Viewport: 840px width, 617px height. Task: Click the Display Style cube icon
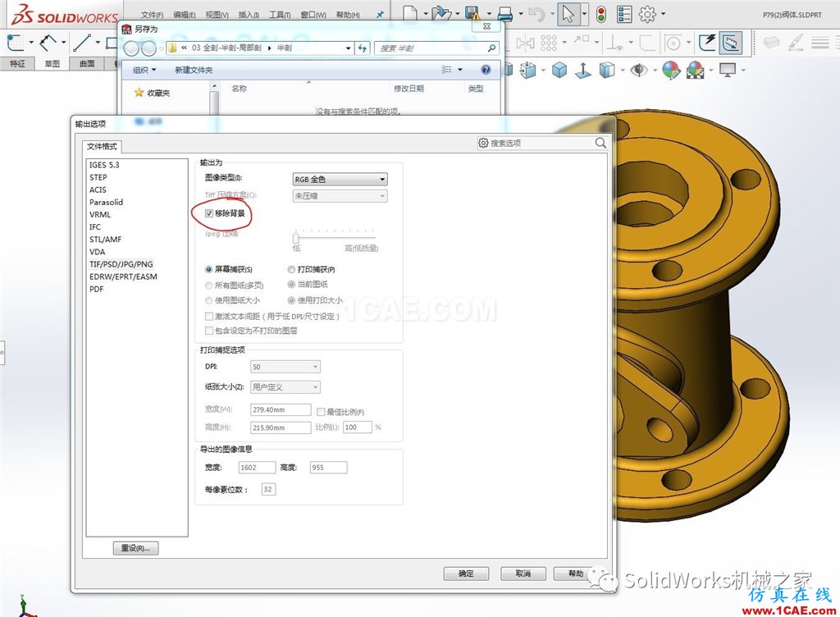pyautogui.click(x=606, y=70)
